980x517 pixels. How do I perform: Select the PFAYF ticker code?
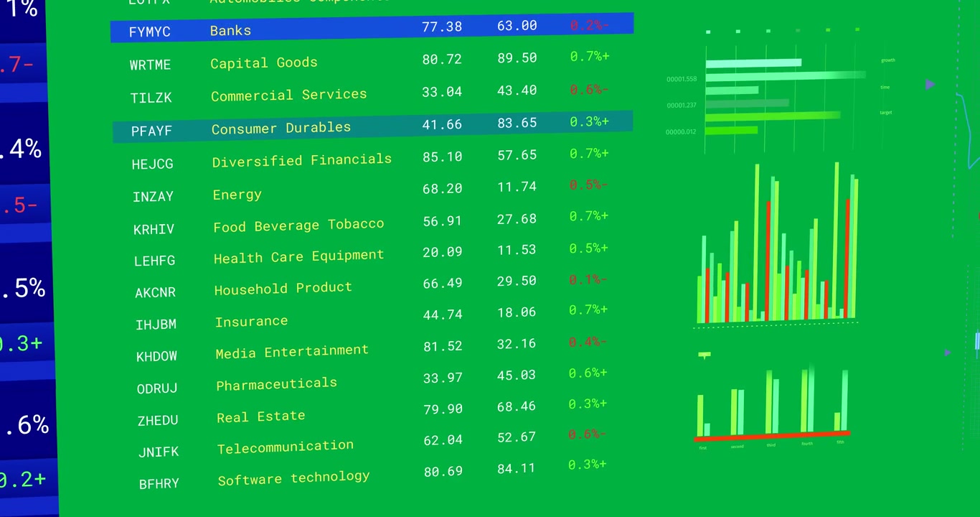click(x=151, y=131)
